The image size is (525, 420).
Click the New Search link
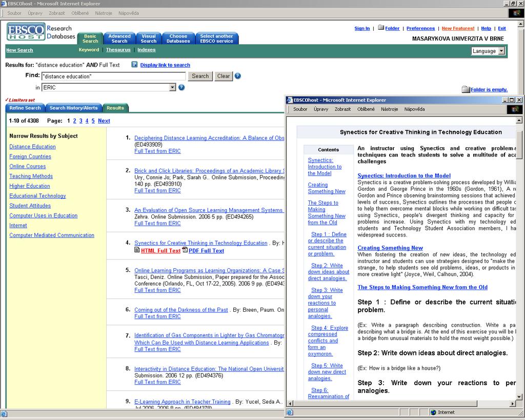(19, 50)
